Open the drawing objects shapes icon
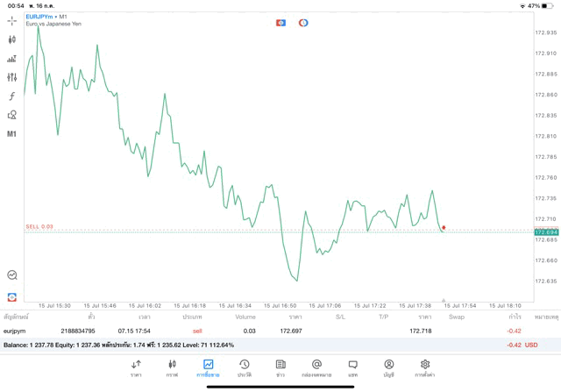 12,115
